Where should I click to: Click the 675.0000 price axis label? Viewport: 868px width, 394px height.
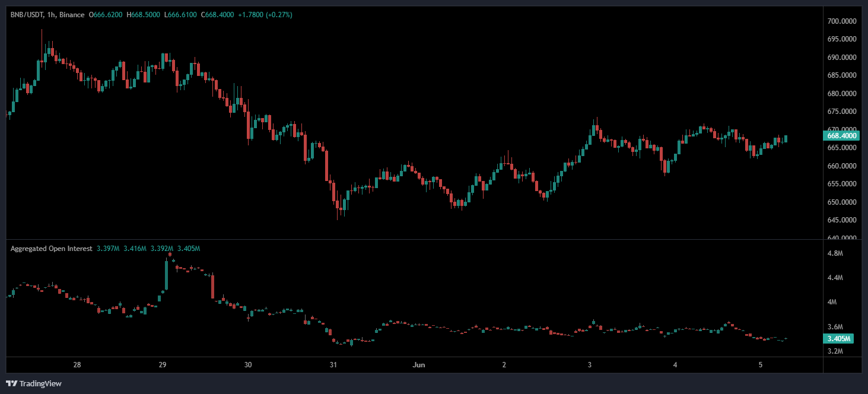click(841, 112)
